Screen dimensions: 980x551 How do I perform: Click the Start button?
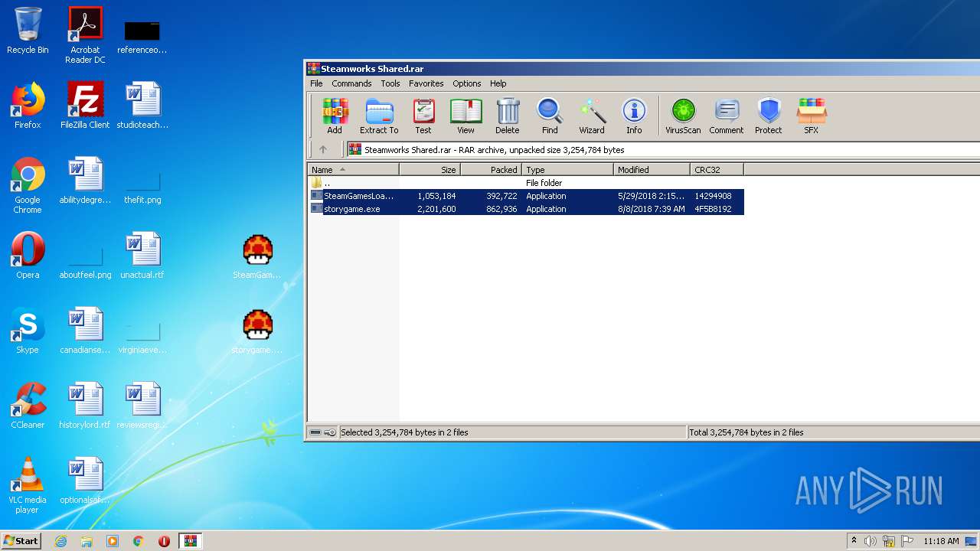(21, 540)
